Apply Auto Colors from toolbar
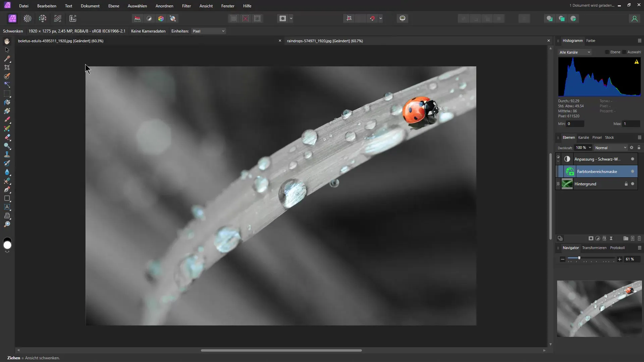The height and width of the screenshot is (362, 644). 161,18
